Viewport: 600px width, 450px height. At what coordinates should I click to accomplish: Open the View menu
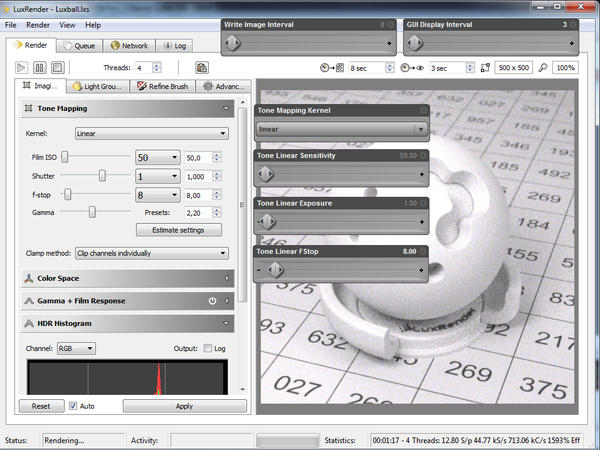click(67, 25)
